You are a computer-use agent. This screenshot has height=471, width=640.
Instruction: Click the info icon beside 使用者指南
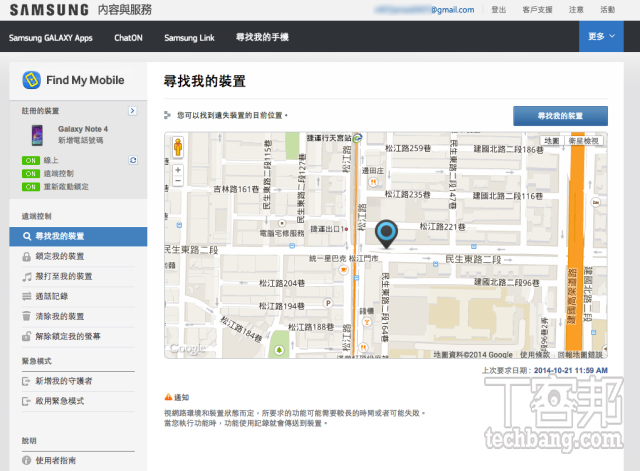[x=27, y=460]
